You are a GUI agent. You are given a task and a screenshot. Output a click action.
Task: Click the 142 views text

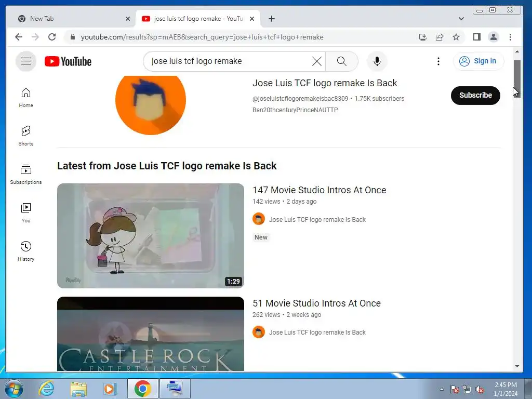click(x=267, y=202)
